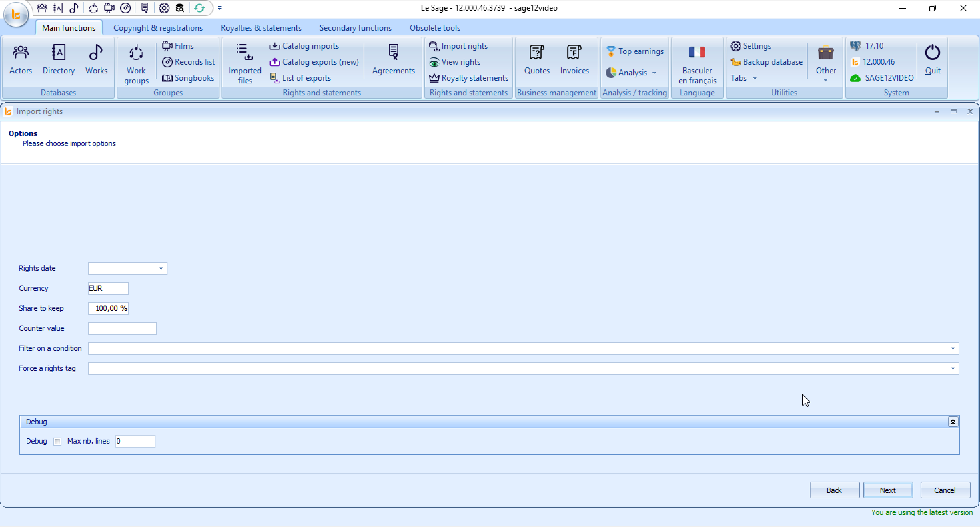
Task: Click the Counter value input field
Action: (x=122, y=329)
